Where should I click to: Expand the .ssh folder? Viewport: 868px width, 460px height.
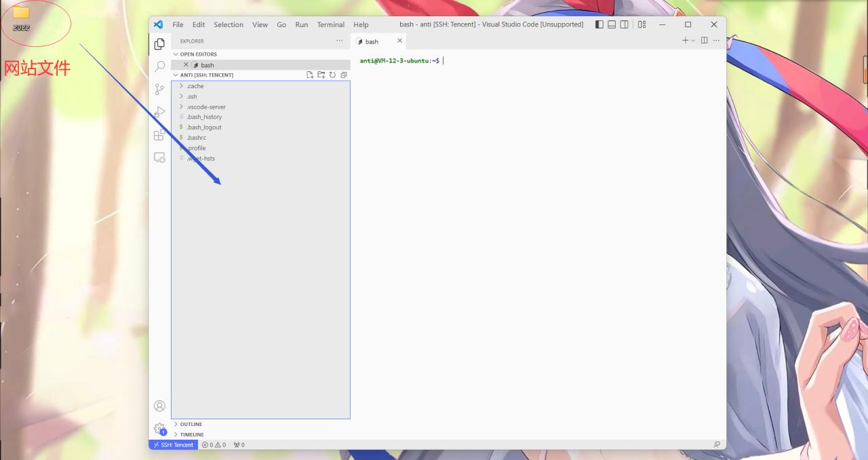[260, 96]
